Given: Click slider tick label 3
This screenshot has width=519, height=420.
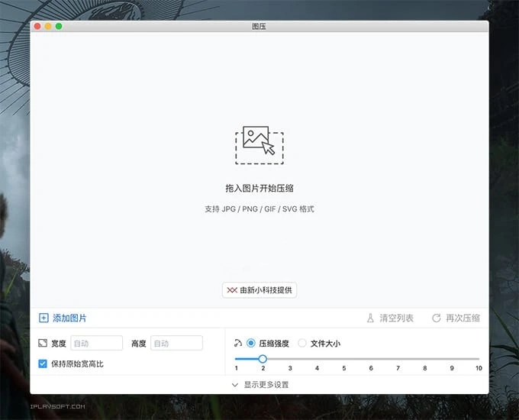Looking at the screenshot, I should click(290, 368).
